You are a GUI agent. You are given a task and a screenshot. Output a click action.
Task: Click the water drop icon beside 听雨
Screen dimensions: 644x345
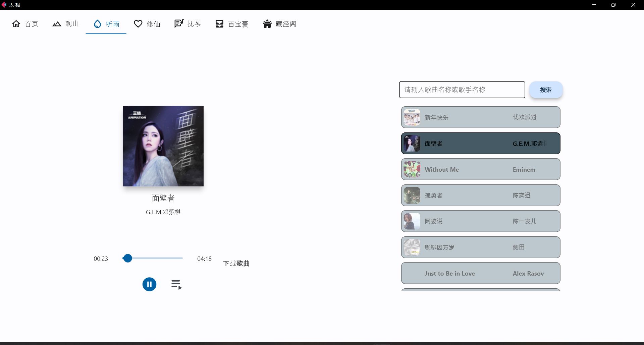pos(97,24)
